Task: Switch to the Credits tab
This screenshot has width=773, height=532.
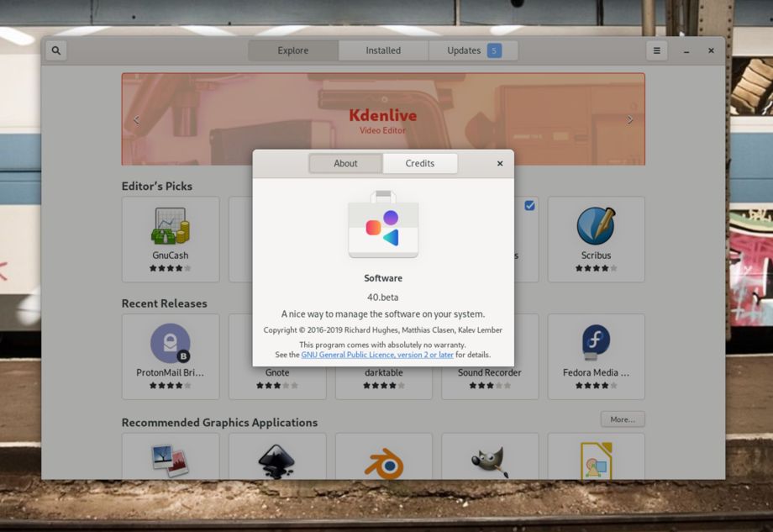Action: (420, 163)
